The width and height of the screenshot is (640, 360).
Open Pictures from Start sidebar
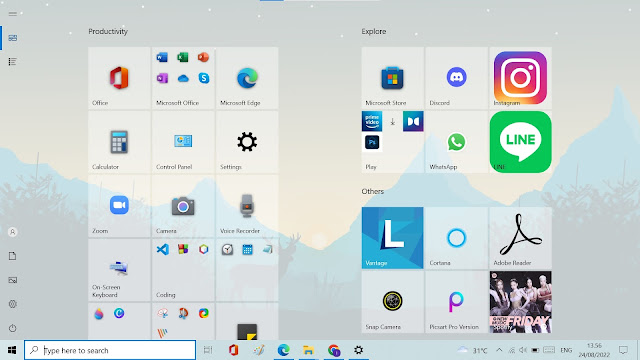(13, 280)
